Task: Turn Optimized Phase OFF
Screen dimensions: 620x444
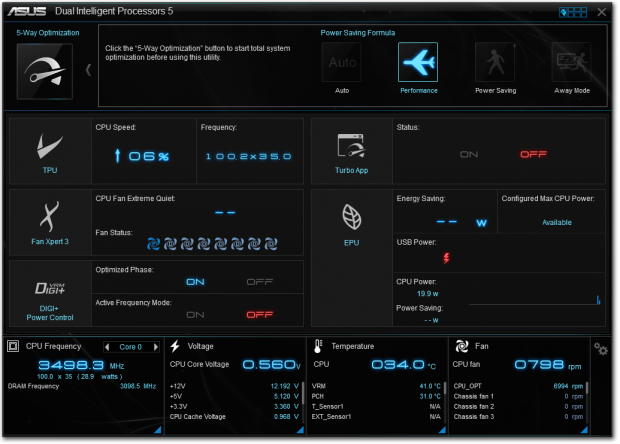Action: 260,282
